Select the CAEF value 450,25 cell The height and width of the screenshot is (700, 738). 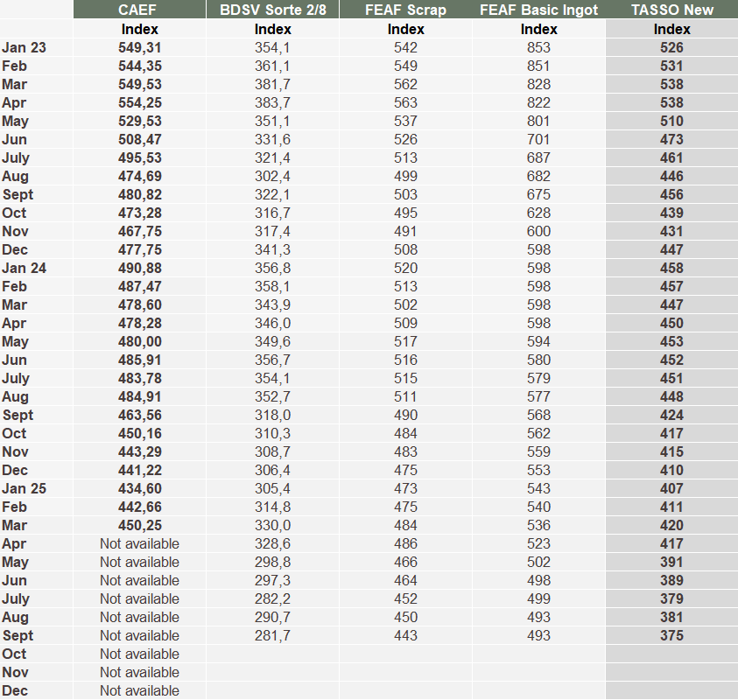pyautogui.click(x=139, y=525)
